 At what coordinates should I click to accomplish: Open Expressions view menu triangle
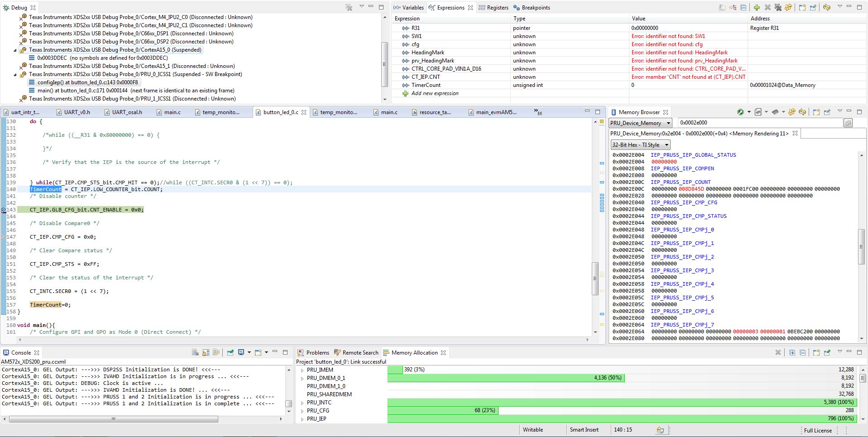[840, 7]
